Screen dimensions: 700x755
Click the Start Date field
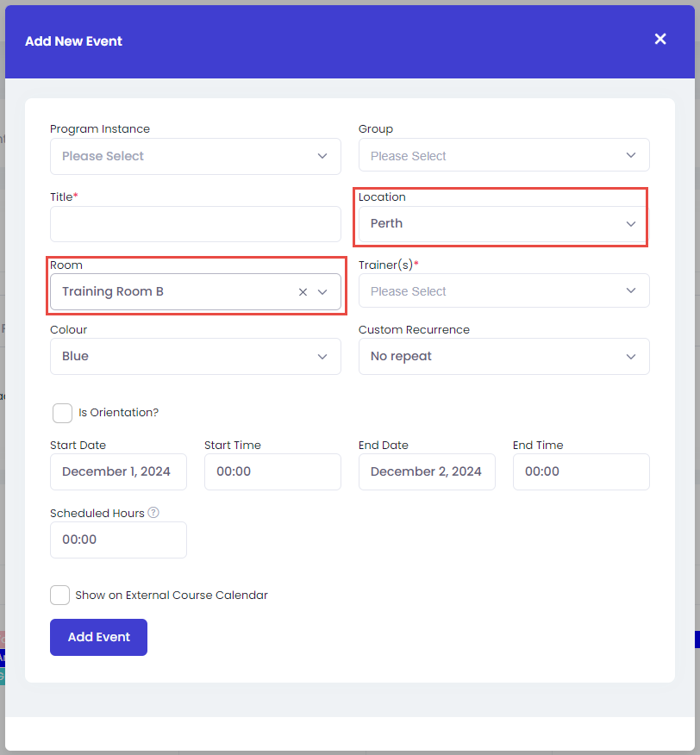pos(118,472)
